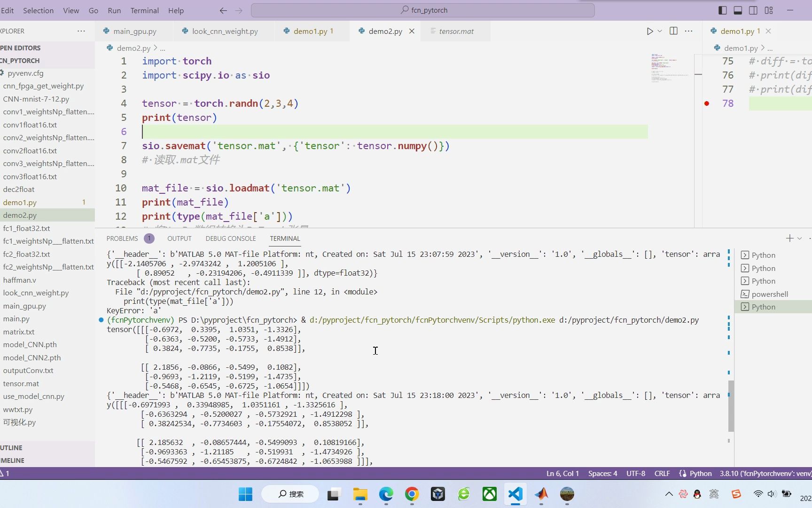
Task: Expand the Timeline section
Action: [x=47, y=460]
